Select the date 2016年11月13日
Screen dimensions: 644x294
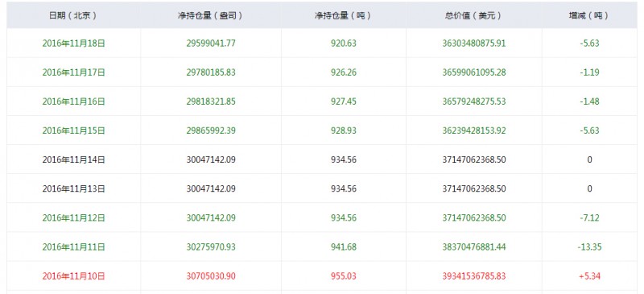pos(73,188)
